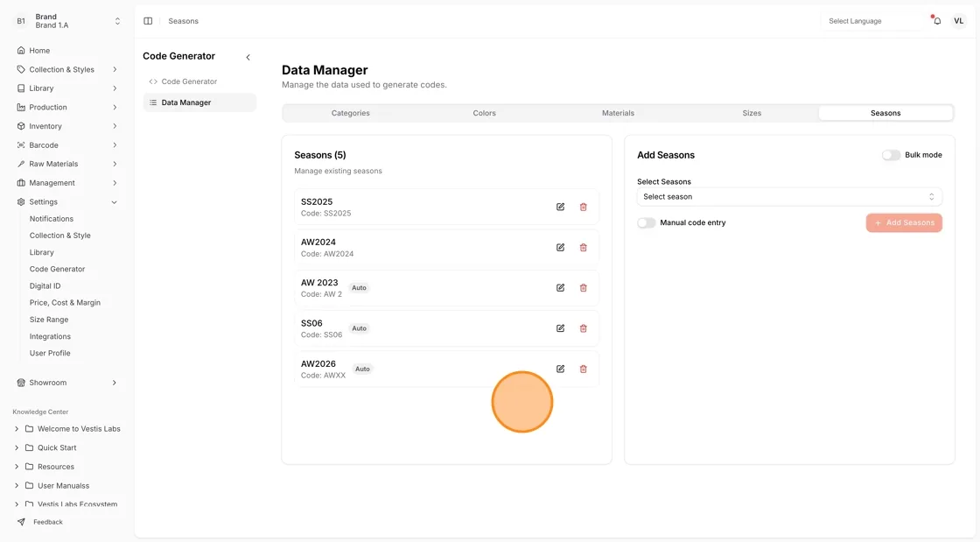Open User Profile settings

click(50, 353)
